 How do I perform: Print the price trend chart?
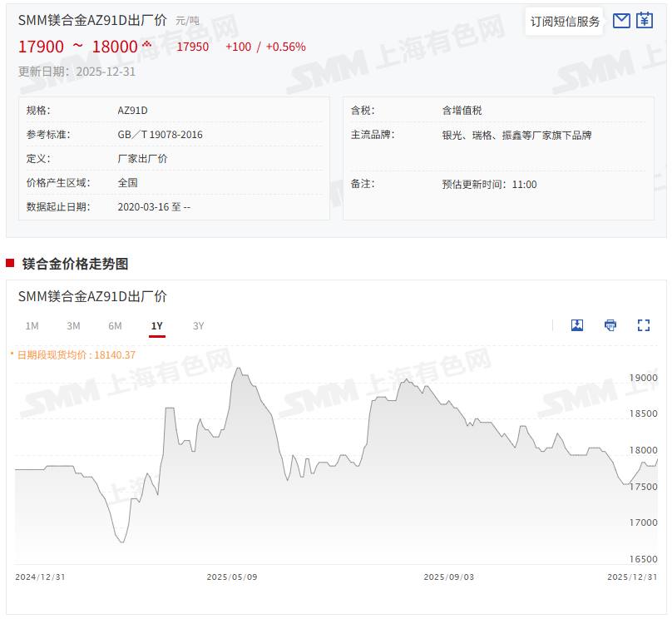(x=610, y=325)
